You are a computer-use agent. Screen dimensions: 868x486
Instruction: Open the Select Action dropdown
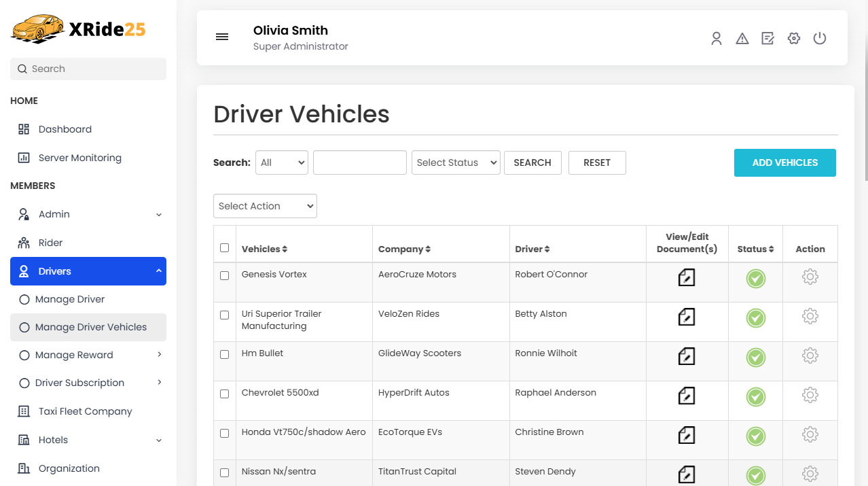[265, 206]
